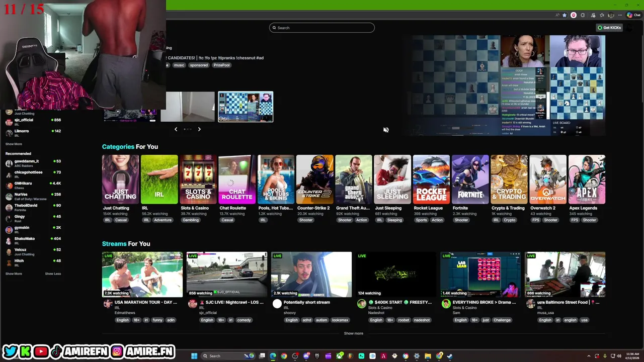Open the Chat Roulette category card
The image size is (644, 362).
pos(237,179)
